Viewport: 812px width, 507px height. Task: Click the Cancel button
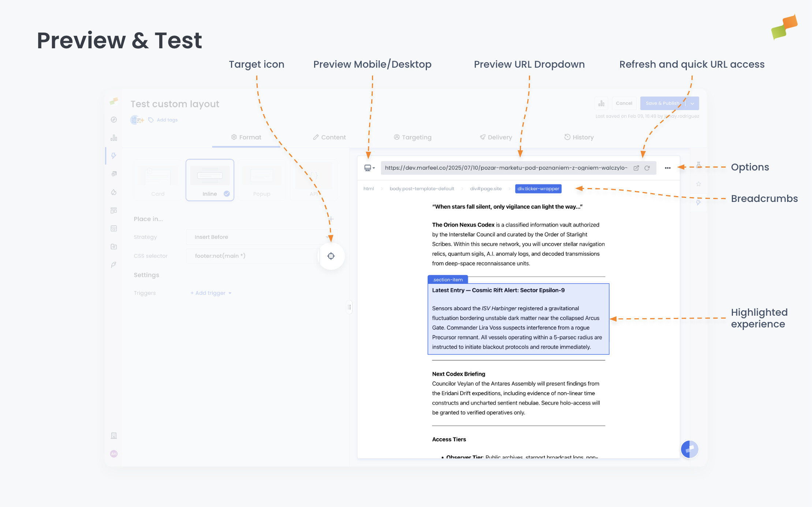click(624, 103)
